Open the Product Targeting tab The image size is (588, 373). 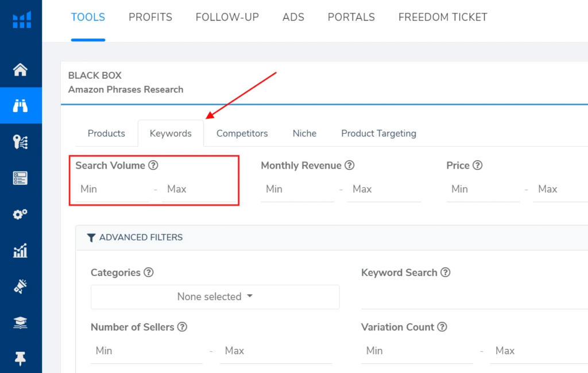[x=379, y=134]
